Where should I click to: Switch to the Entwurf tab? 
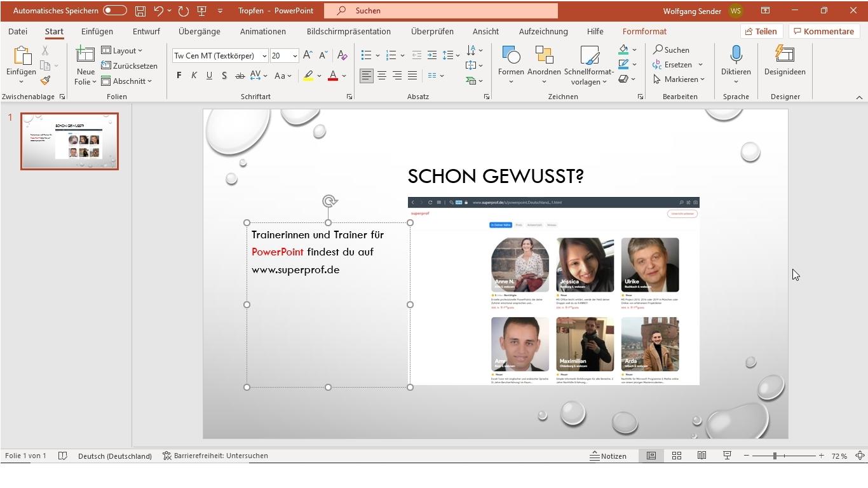coord(146,31)
